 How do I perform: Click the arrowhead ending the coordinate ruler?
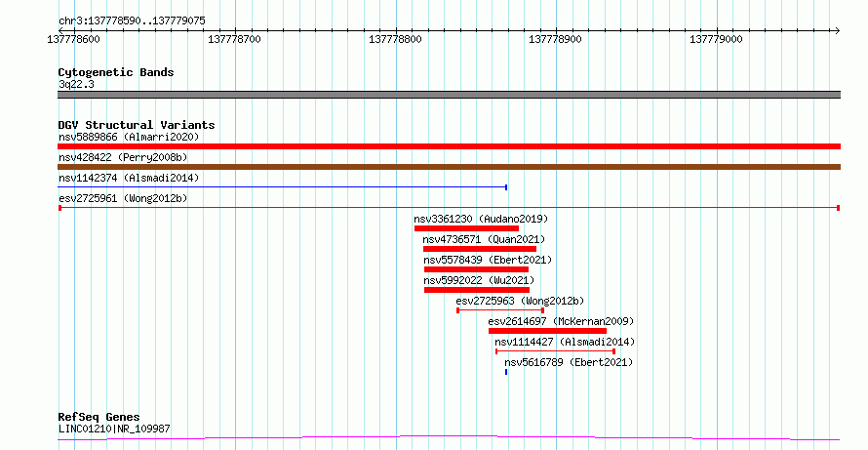(837, 31)
